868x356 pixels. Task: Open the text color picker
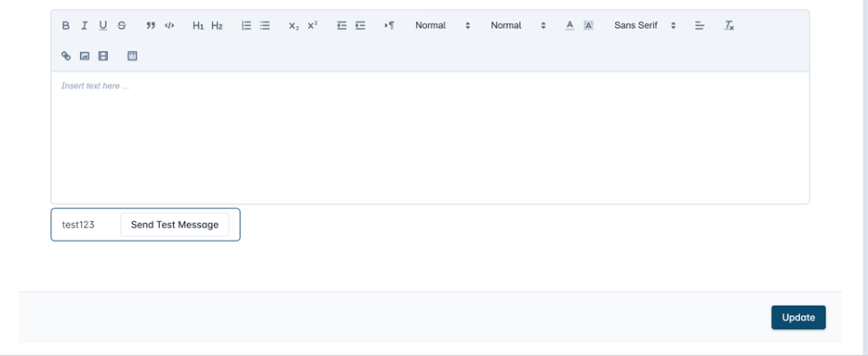tap(569, 25)
